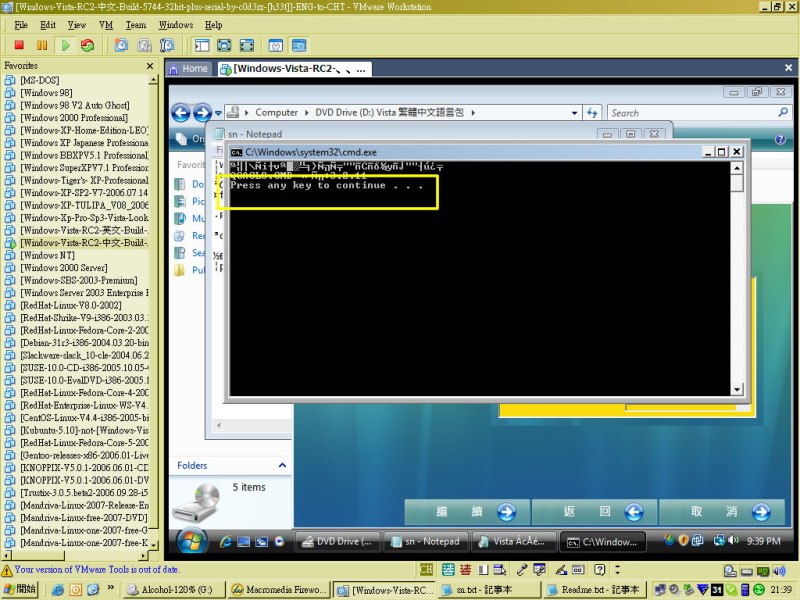Viewport: 800px width, 600px height.
Task: Click Favorites list scroll down arrow
Action: 153,544
